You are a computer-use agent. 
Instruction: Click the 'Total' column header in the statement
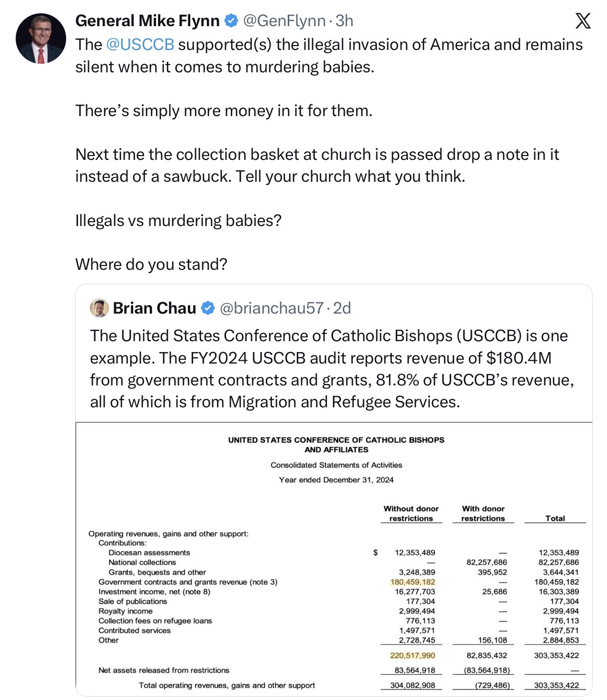[x=555, y=518]
